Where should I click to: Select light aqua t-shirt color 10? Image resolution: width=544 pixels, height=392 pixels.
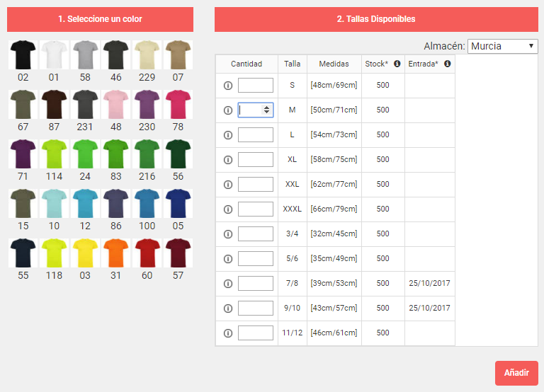(x=54, y=204)
